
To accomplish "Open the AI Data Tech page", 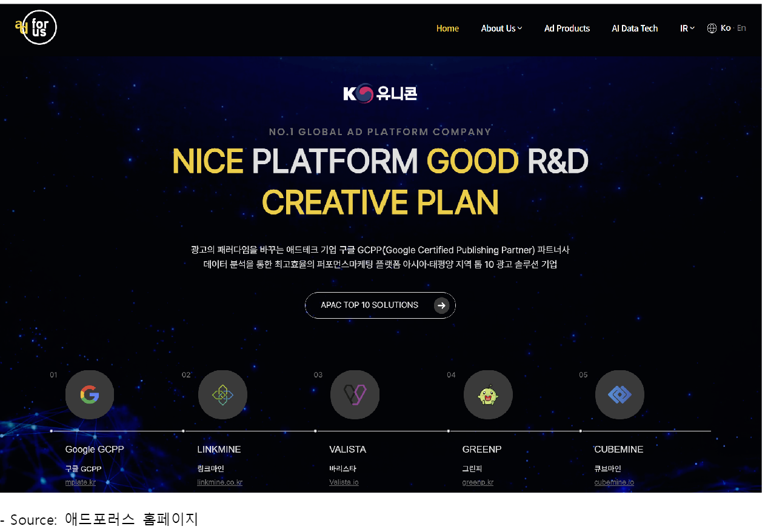I will point(635,28).
